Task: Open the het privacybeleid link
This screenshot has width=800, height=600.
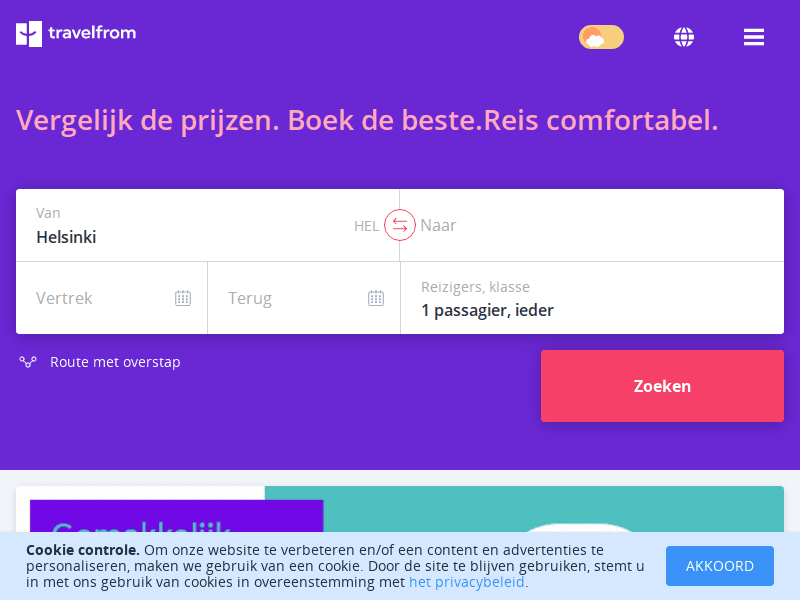Action: click(467, 582)
